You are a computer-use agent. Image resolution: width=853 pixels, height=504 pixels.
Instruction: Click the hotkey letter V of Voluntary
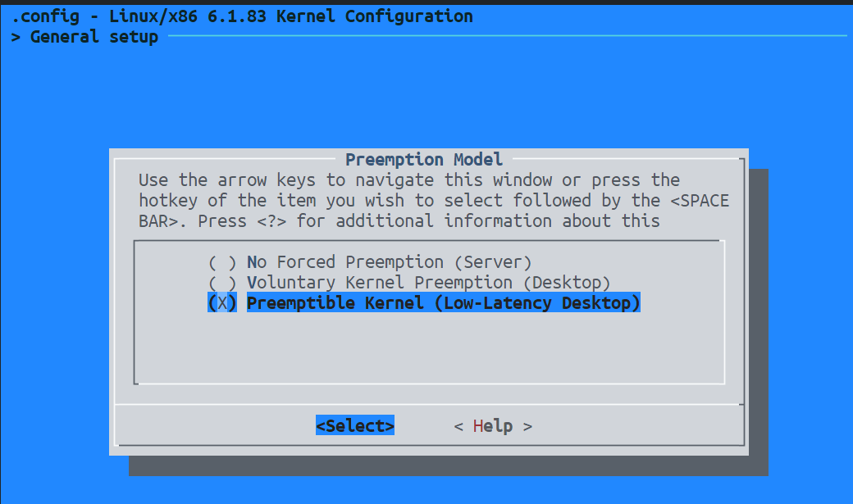252,283
